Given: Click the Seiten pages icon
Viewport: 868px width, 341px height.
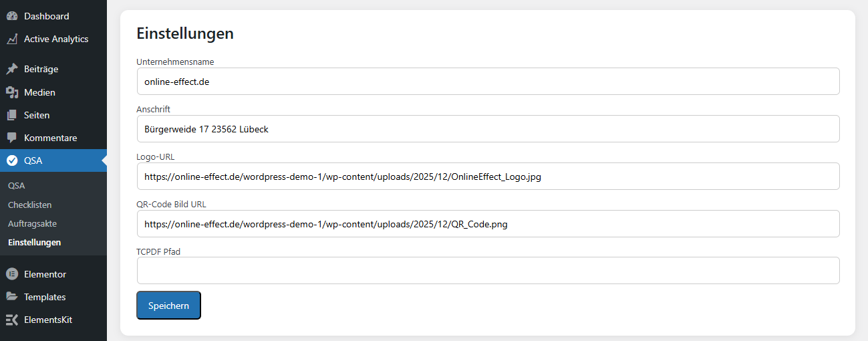Looking at the screenshot, I should 12,115.
